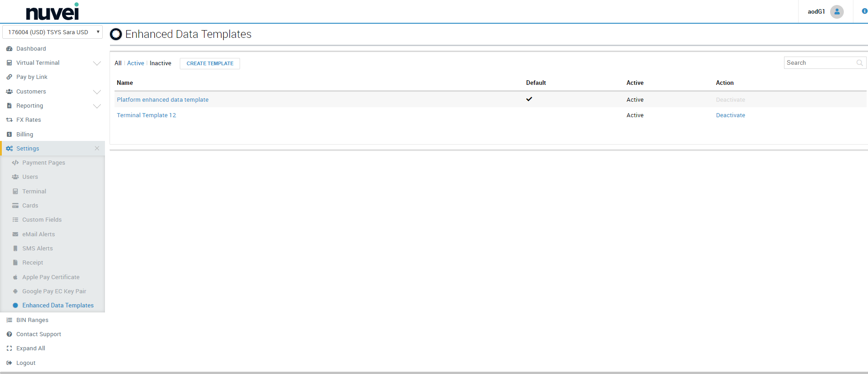Open Google Pay EC Key Pair settings
868x374 pixels.
(54, 291)
